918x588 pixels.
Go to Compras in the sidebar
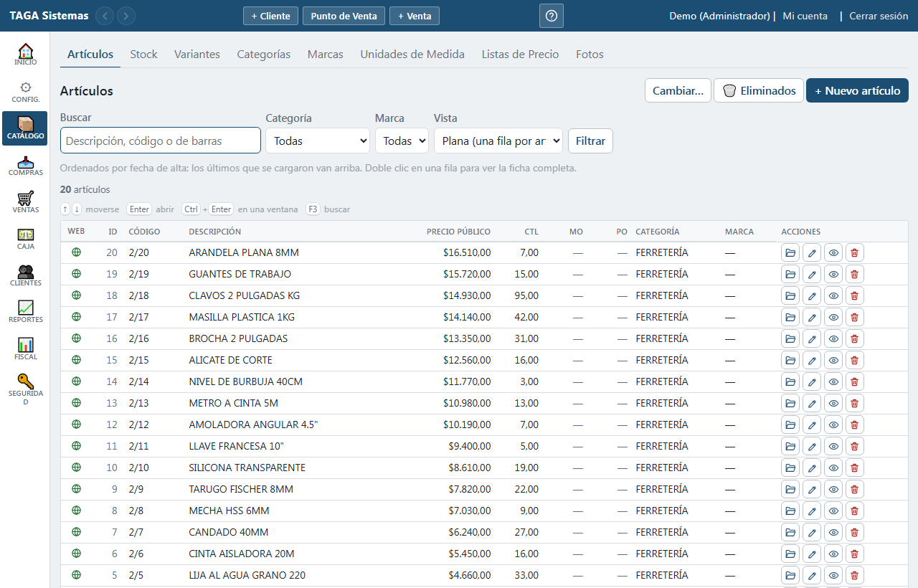pos(25,166)
